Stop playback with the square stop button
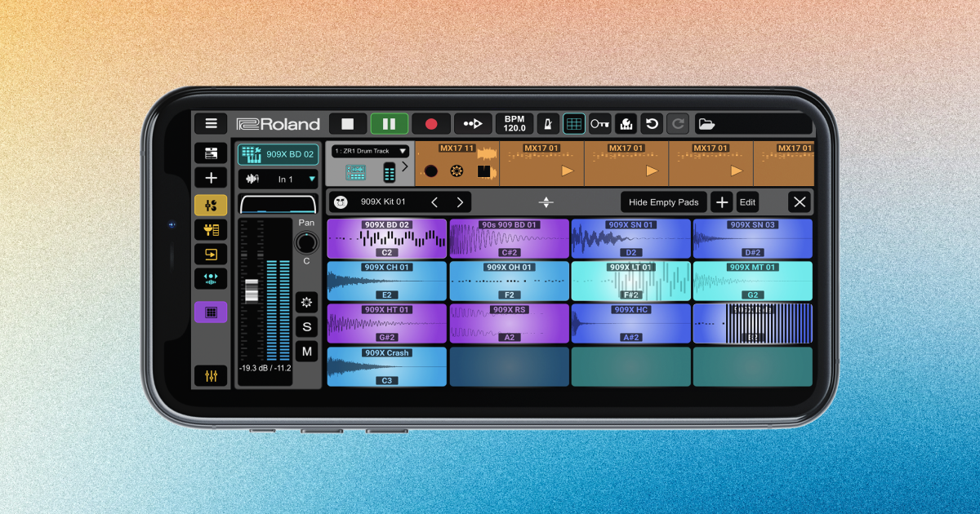980x514 pixels. pyautogui.click(x=348, y=124)
